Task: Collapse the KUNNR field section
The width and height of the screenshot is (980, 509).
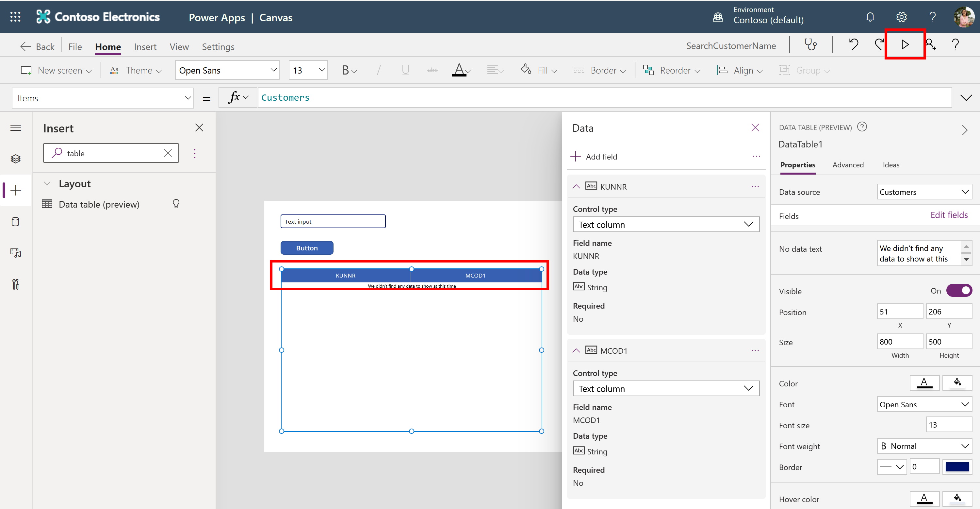Action: coord(576,186)
